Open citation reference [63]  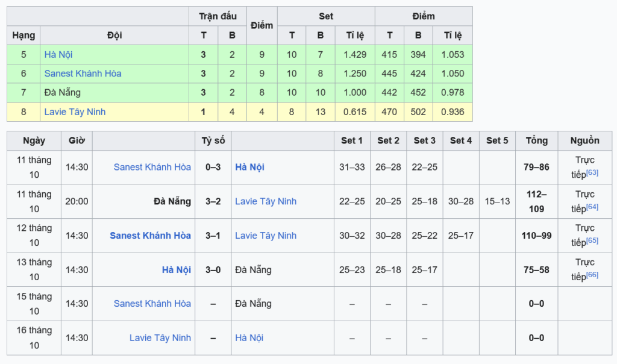click(x=592, y=173)
